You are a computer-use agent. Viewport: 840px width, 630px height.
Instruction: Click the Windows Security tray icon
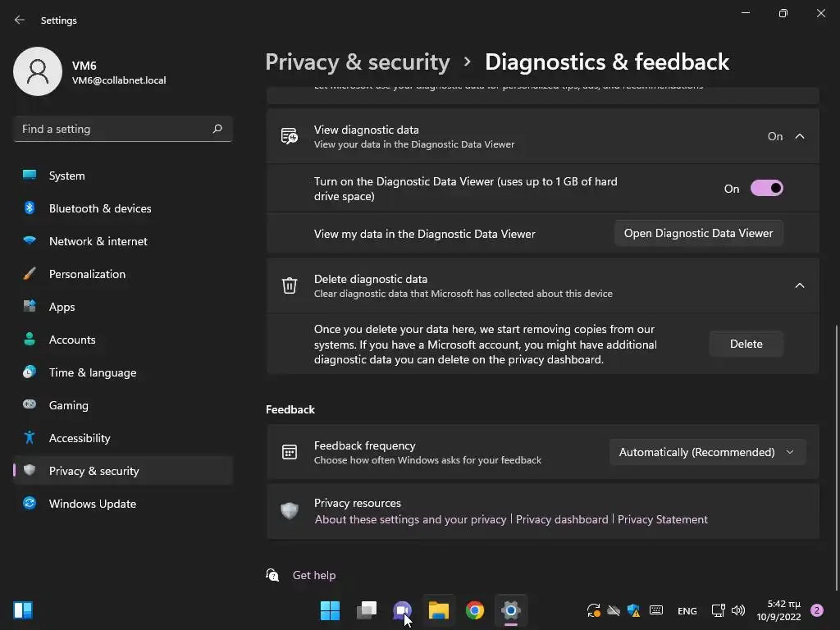pos(634,610)
